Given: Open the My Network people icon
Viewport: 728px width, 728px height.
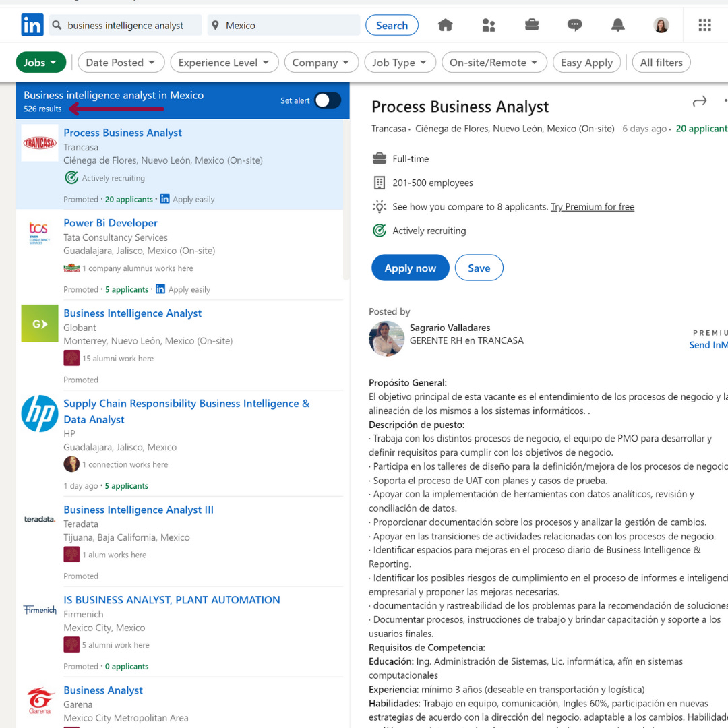Looking at the screenshot, I should tap(489, 25).
